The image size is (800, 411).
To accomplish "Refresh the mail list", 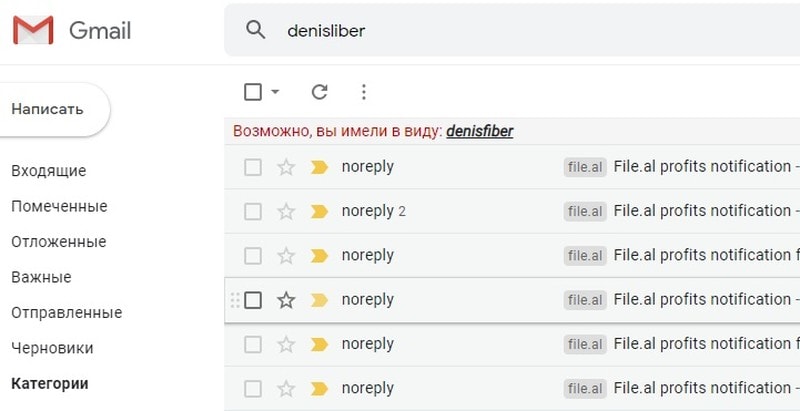I will pos(319,92).
